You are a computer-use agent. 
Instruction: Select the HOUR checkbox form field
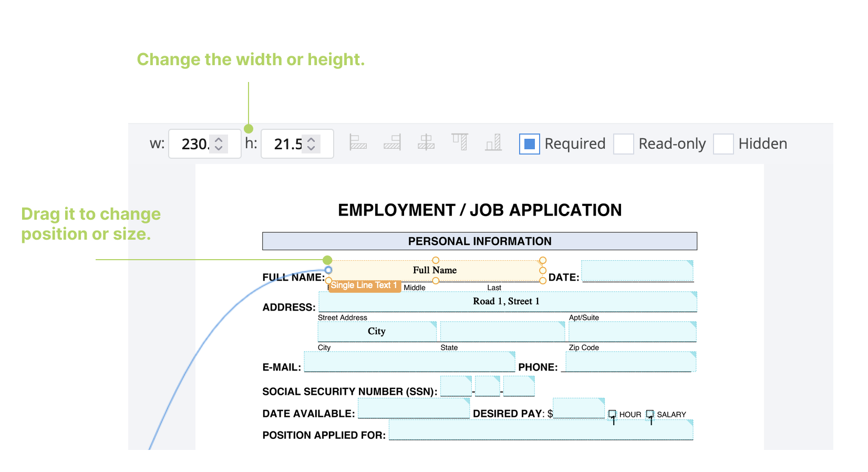612,414
